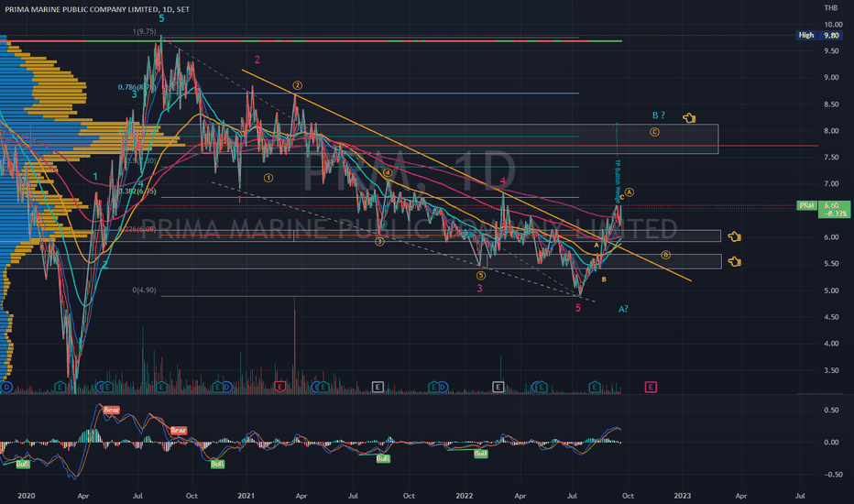
Task: Click the circled 4 wave label near July 2021
Action: point(388,172)
